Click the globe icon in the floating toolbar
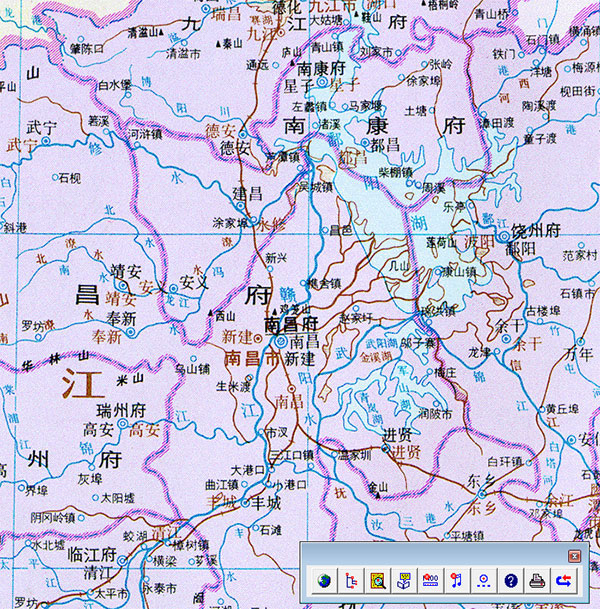The image size is (600, 609). pyautogui.click(x=324, y=579)
